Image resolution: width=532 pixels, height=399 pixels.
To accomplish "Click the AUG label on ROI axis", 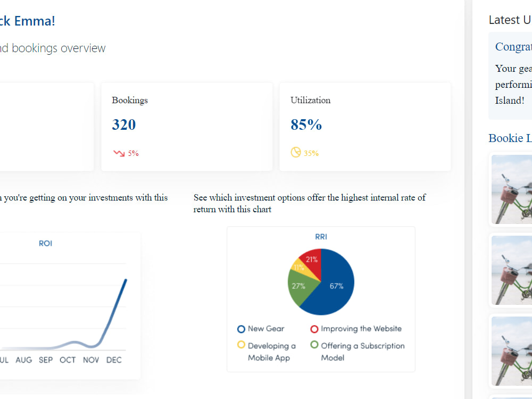I will pyautogui.click(x=24, y=360).
